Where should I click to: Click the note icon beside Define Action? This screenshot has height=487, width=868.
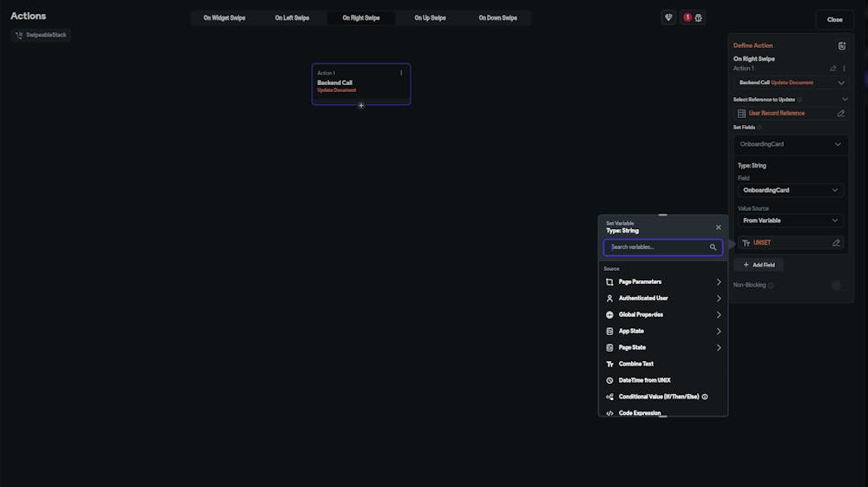[x=841, y=46]
